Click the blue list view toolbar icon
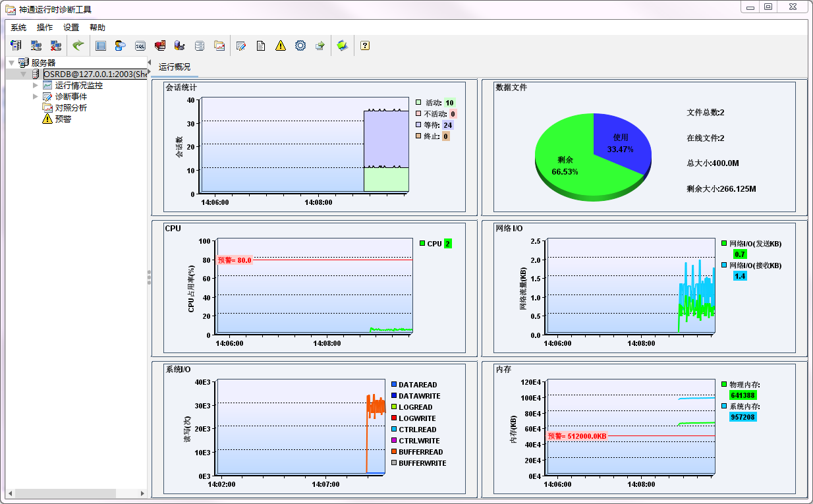813x504 pixels. [x=101, y=45]
